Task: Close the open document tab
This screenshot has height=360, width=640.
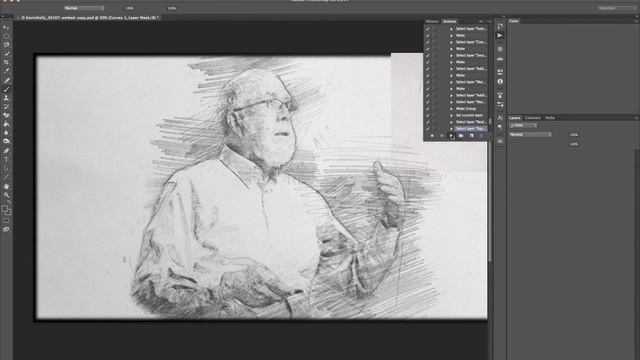Action: (x=18, y=18)
